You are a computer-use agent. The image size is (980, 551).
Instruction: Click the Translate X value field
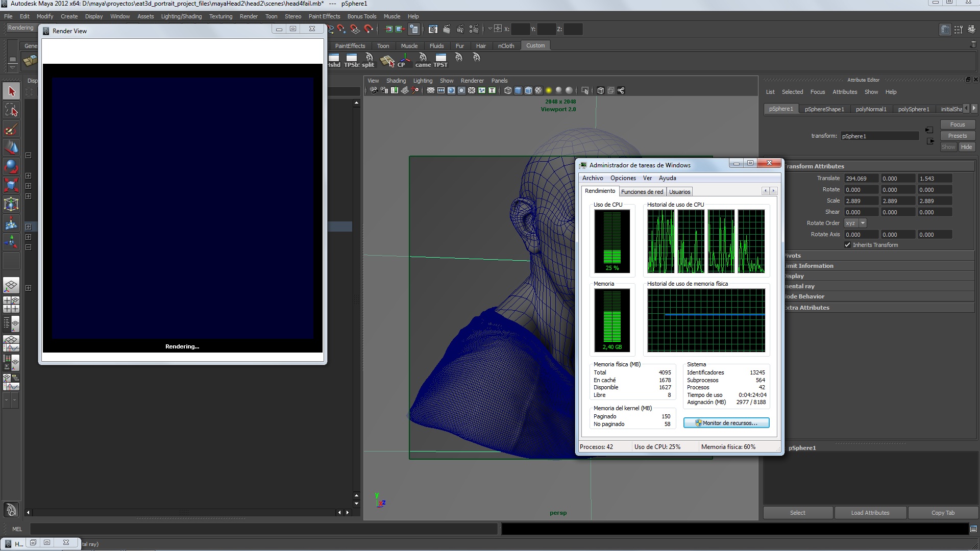861,179
